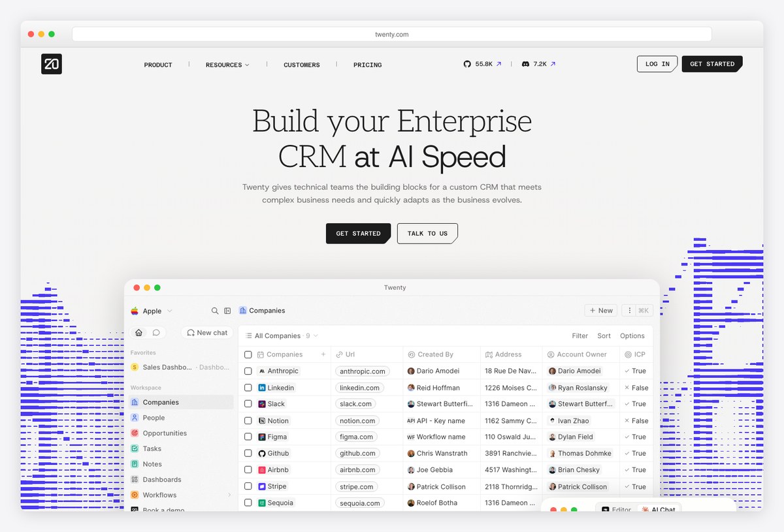Go to Customers in the site navigation
Image resolution: width=784 pixels, height=532 pixels.
click(302, 65)
